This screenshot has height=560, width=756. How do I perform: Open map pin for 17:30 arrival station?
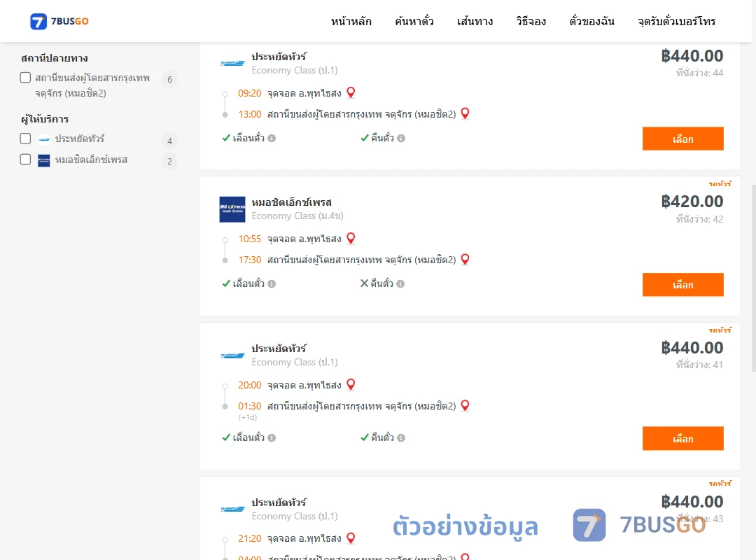point(465,260)
